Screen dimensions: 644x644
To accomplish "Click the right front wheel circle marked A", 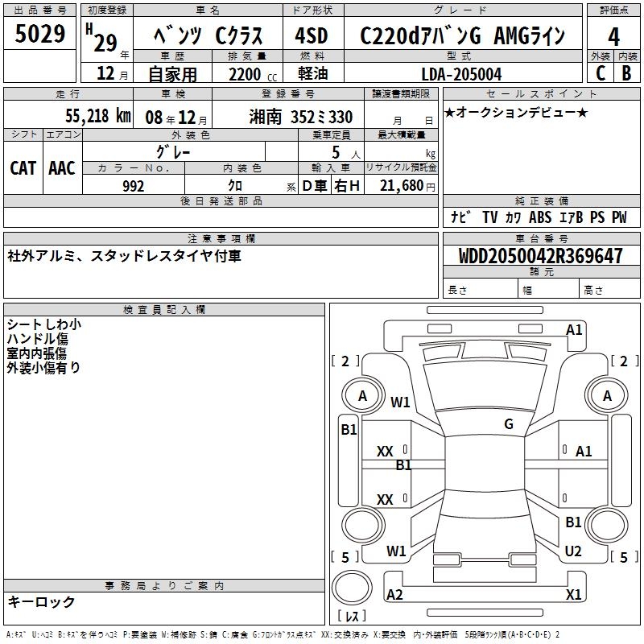I will (607, 396).
